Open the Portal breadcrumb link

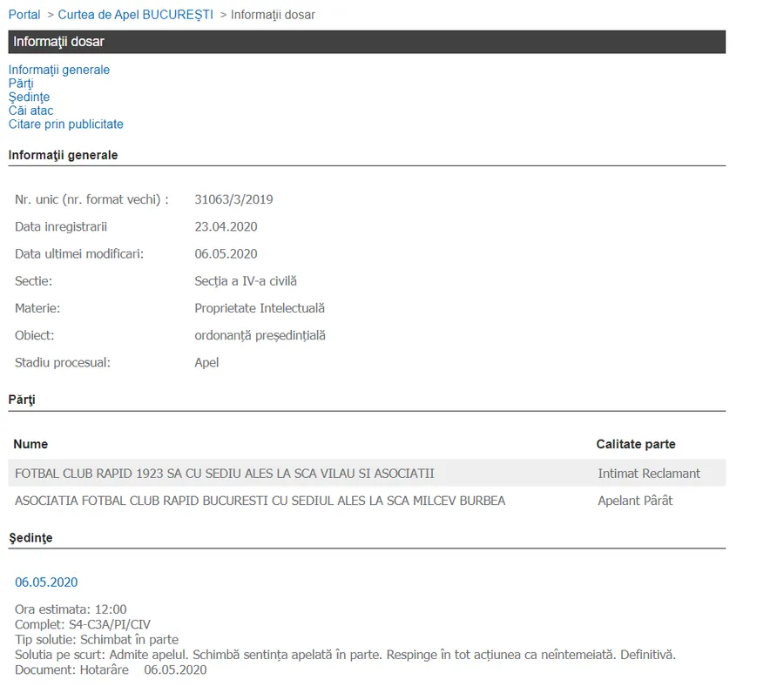pos(24,15)
